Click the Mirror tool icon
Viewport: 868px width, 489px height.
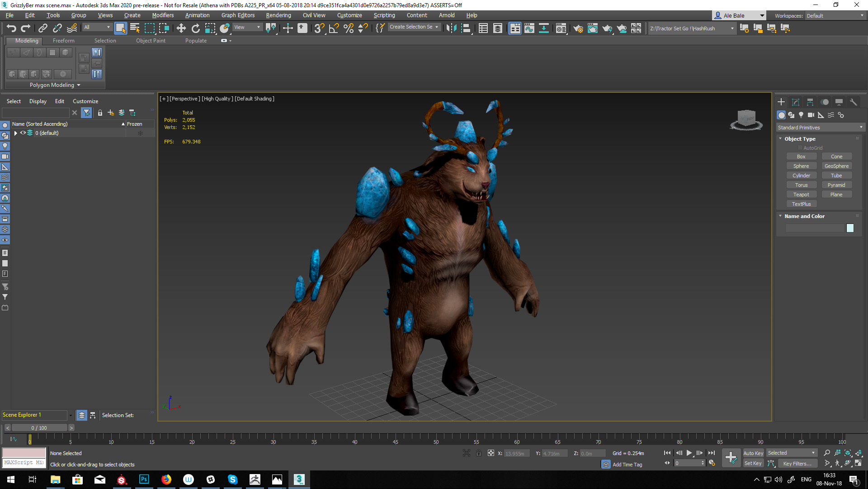point(451,28)
